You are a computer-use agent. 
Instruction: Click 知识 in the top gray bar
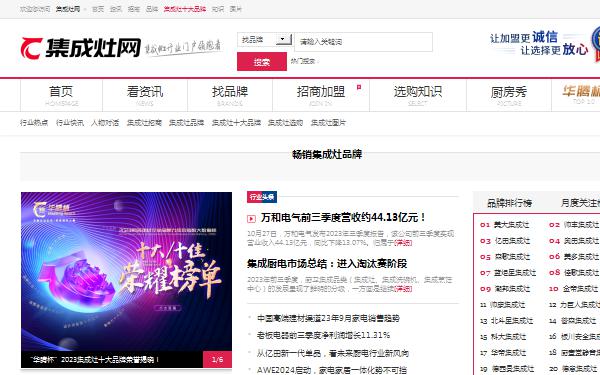click(x=218, y=9)
